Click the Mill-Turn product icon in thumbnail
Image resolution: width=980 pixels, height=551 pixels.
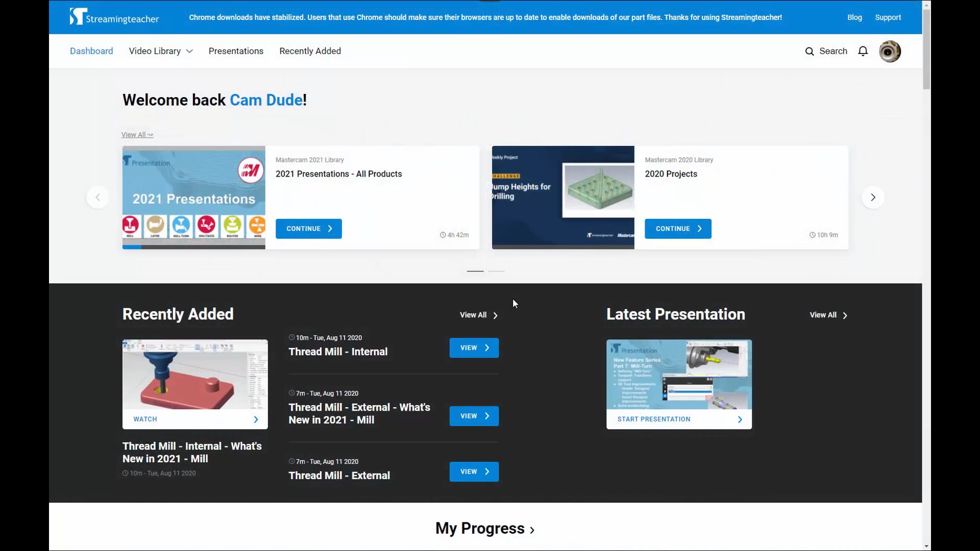(181, 226)
